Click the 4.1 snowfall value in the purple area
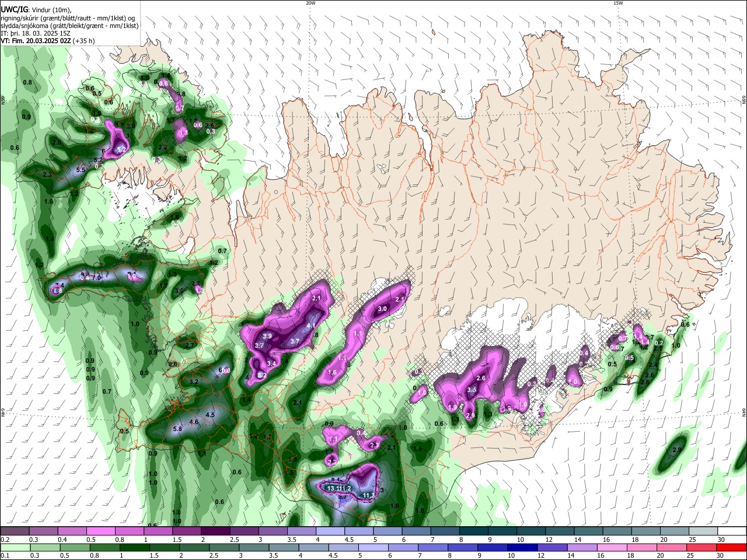Viewport: 747px width, 560px height. click(x=311, y=326)
